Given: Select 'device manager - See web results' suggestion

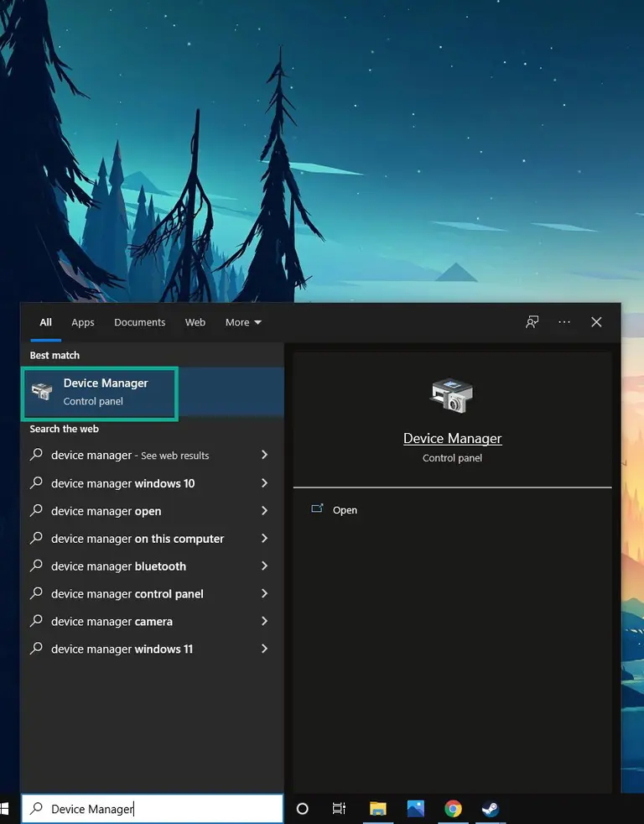Looking at the screenshot, I should [153, 455].
